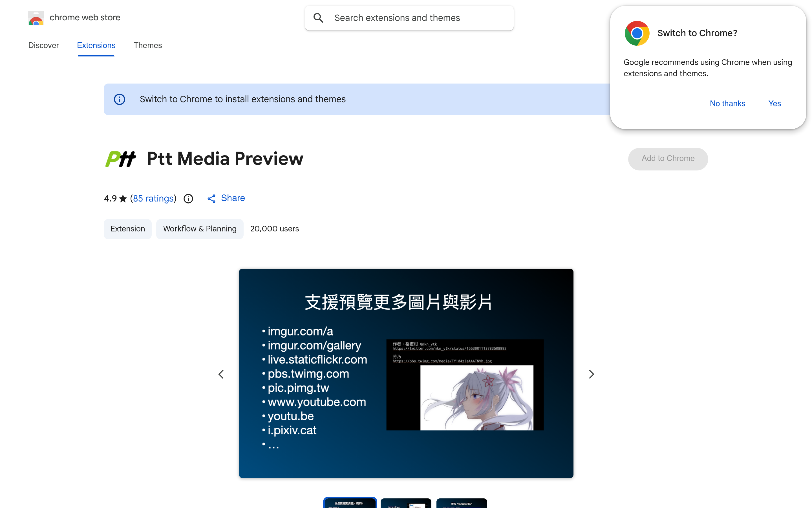Click the search magnifier icon
Screen dimensions: 812x508
[318, 18]
